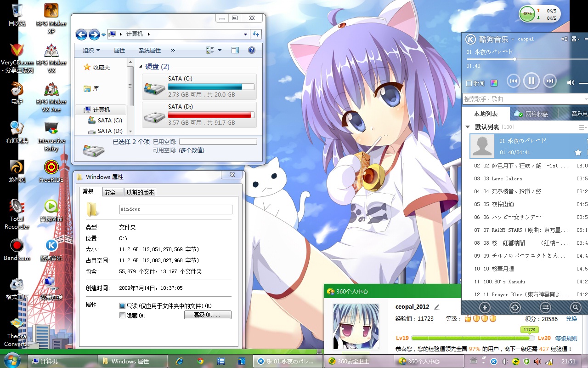Open the 等级规则 level rules link
This screenshot has height=368, width=588.
566,339
